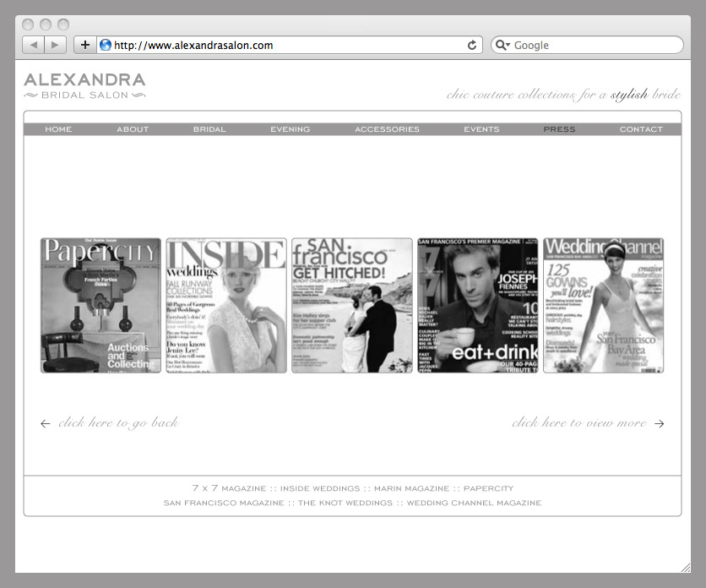
Task: Click the Alexandra Bridal Salon logo
Action: [x=84, y=85]
